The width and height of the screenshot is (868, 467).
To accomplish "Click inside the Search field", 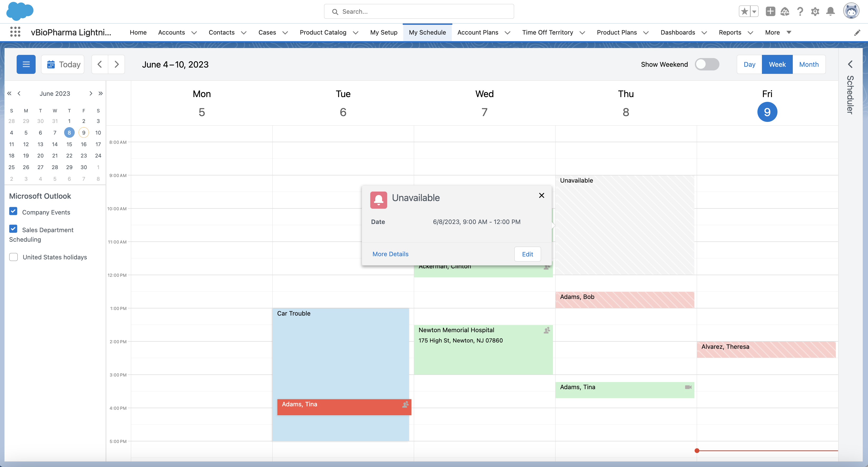I will 419,11.
